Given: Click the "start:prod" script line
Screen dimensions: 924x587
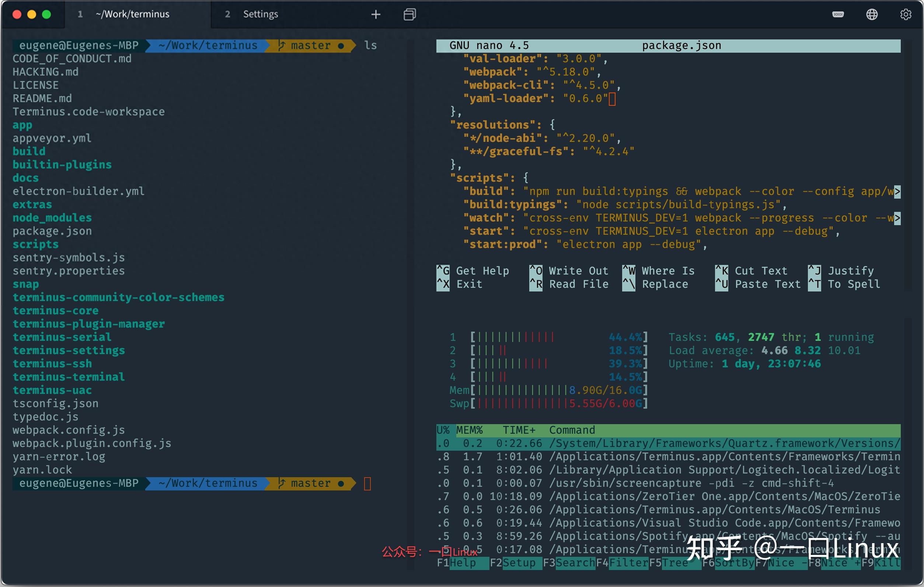Looking at the screenshot, I should tap(585, 244).
